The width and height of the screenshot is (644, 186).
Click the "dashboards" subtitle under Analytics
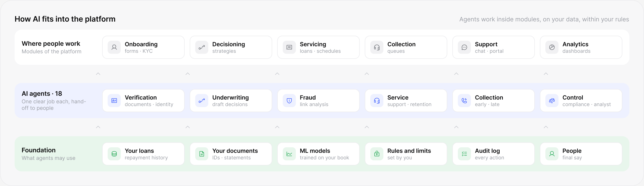(x=576, y=51)
